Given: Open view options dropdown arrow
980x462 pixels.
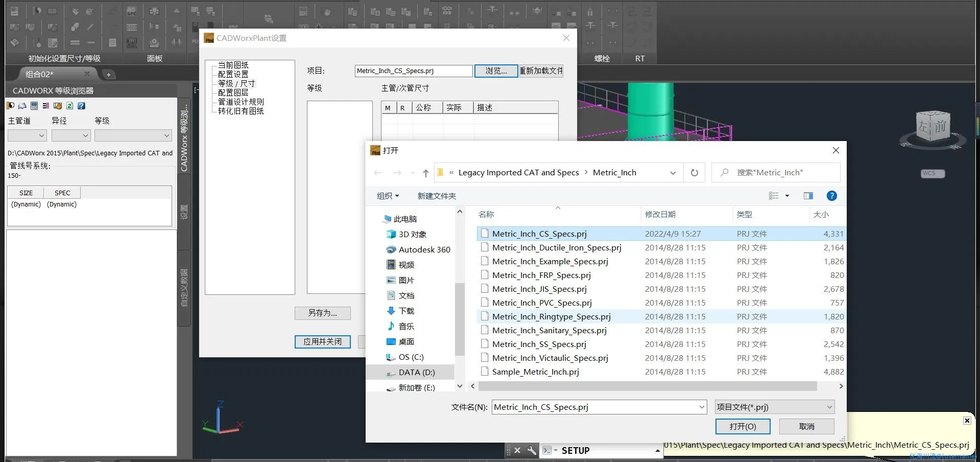Looking at the screenshot, I should point(787,196).
